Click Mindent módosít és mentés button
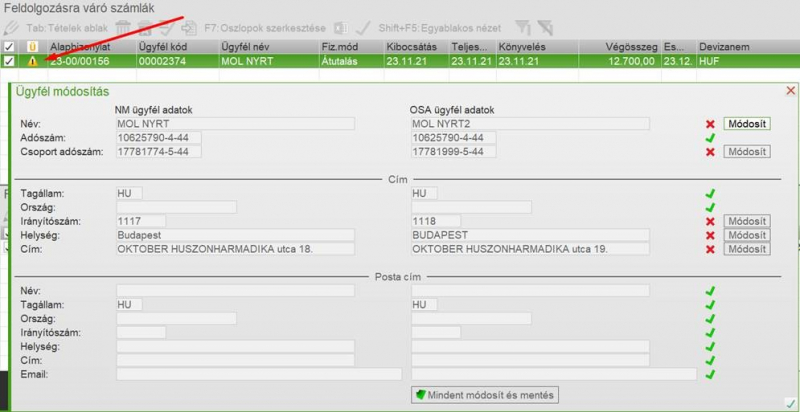Screen dimensions: 800x412 click(x=485, y=395)
